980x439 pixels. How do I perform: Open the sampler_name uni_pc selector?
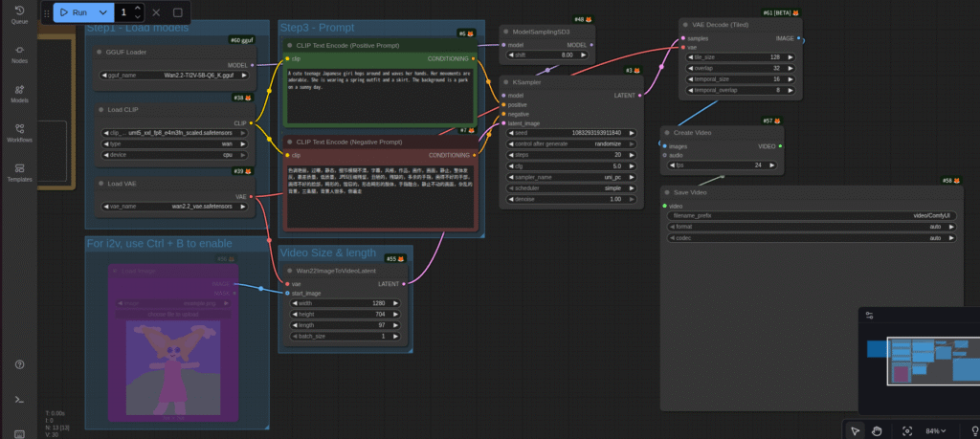[568, 178]
